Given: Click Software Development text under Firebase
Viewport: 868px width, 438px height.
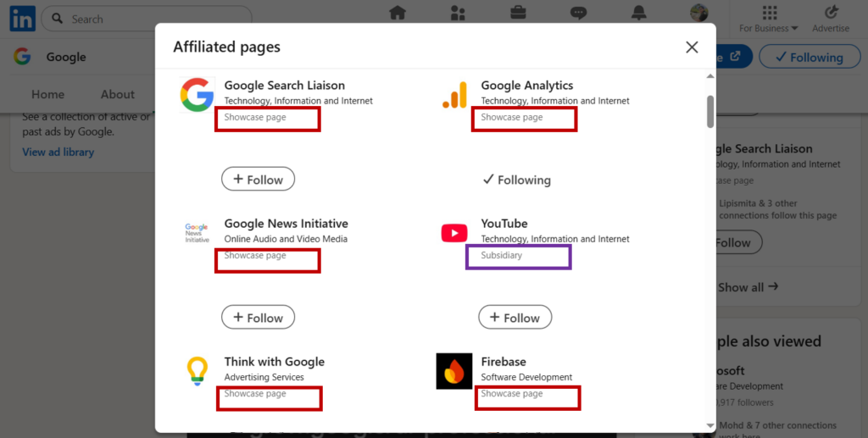Looking at the screenshot, I should coord(526,378).
